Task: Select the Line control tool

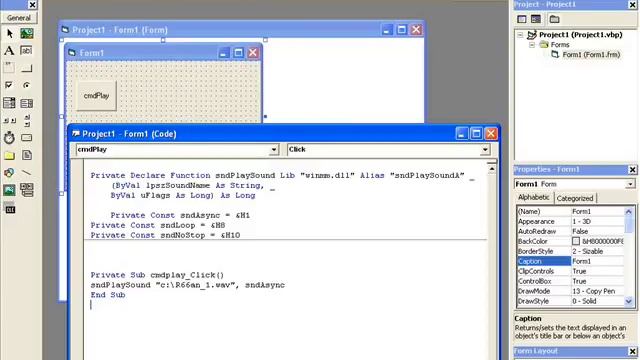Action: point(27,173)
